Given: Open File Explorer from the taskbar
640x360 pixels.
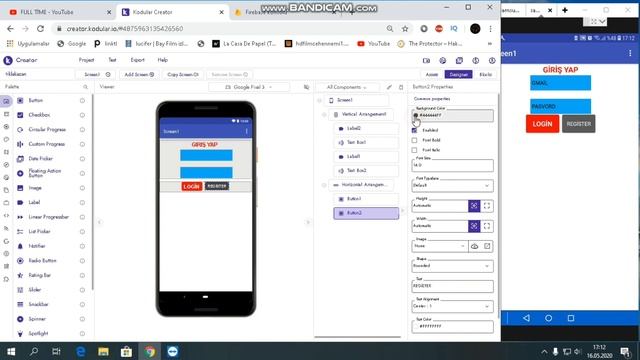Looking at the screenshot, I should [x=103, y=351].
